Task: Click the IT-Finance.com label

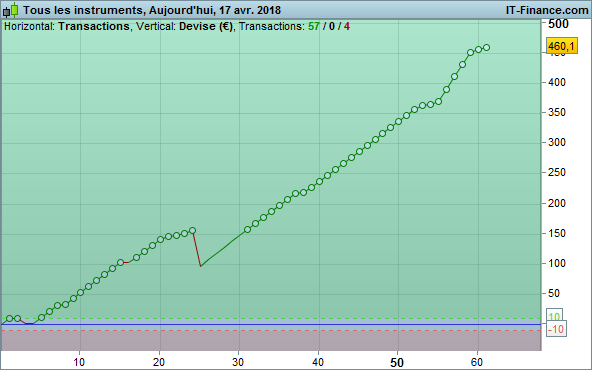Action: click(x=547, y=10)
